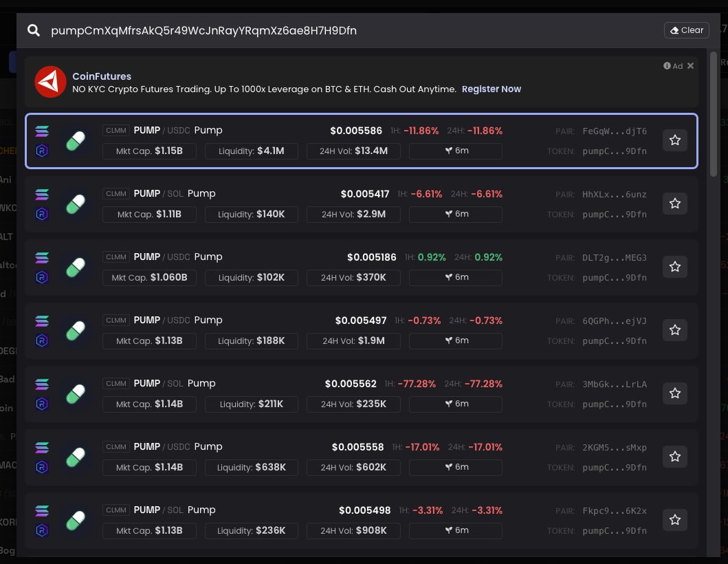The width and height of the screenshot is (728, 564).
Task: Click Mkt Cap $1.15B box
Action: pyautogui.click(x=149, y=151)
